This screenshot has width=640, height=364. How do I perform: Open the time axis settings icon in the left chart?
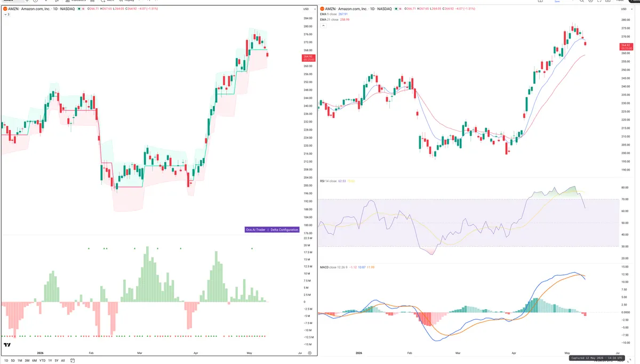click(x=309, y=353)
